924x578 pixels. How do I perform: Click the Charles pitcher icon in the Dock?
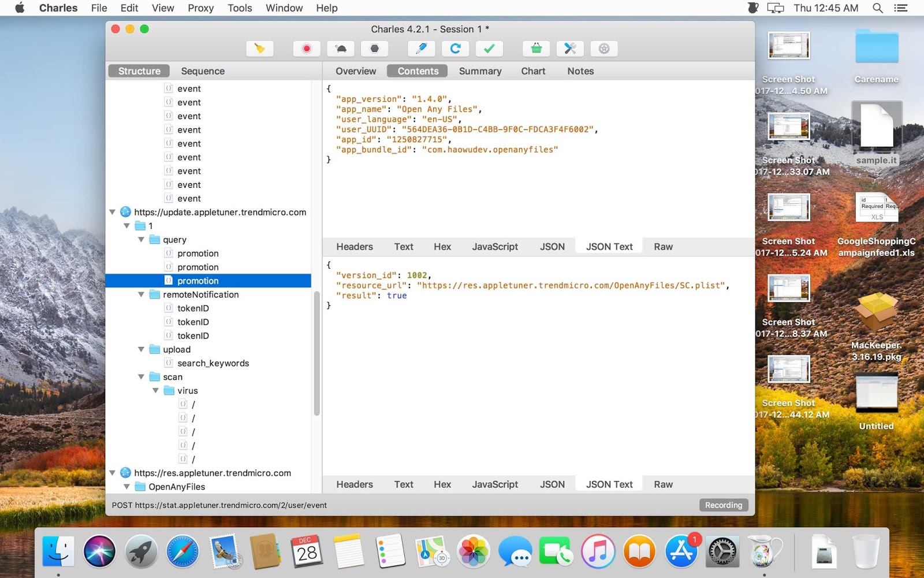[764, 551]
